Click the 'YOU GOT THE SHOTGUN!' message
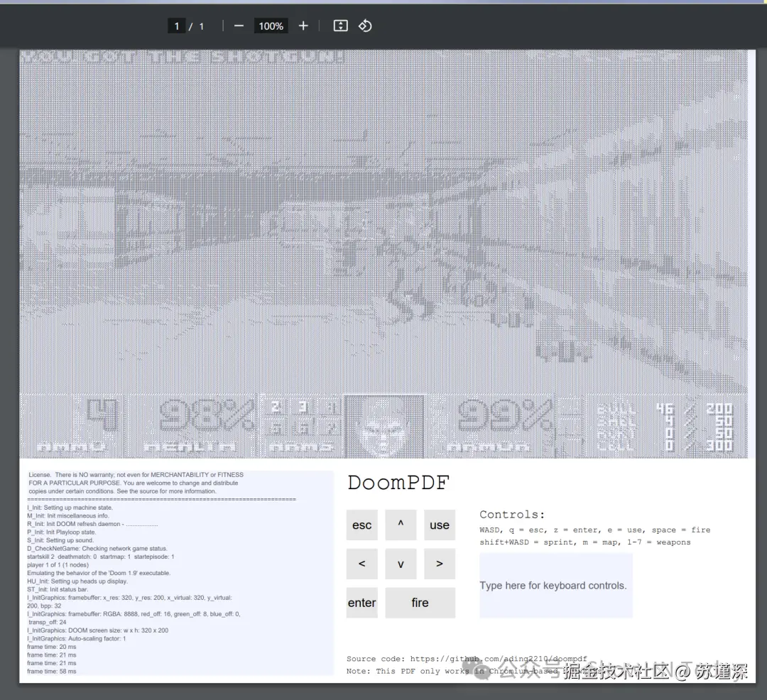 (182, 57)
